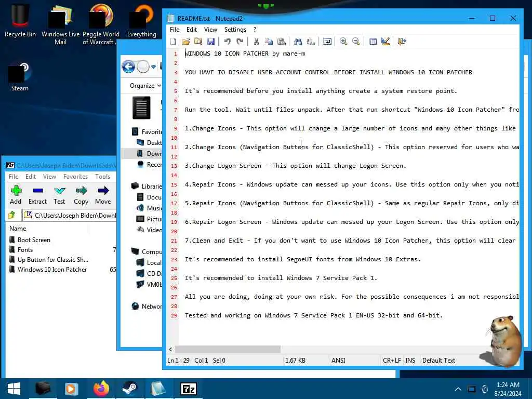
Task: Open Replace with the ab-ac icon
Action: (311, 42)
